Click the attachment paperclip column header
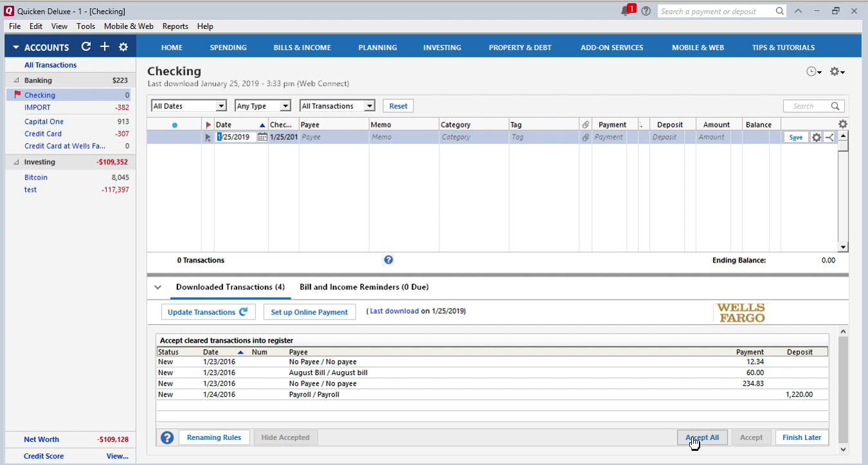 pos(586,125)
